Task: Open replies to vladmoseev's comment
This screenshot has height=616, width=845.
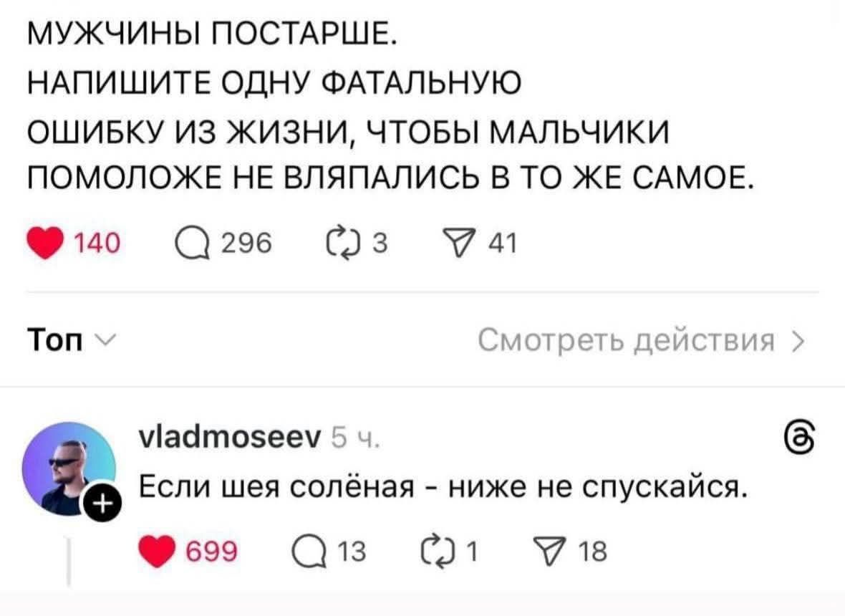Action: point(311,550)
